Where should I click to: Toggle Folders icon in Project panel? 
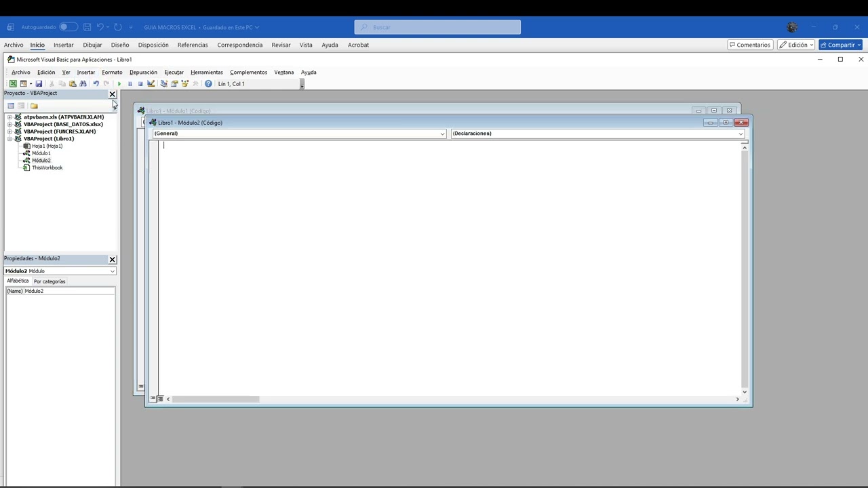pyautogui.click(x=34, y=106)
